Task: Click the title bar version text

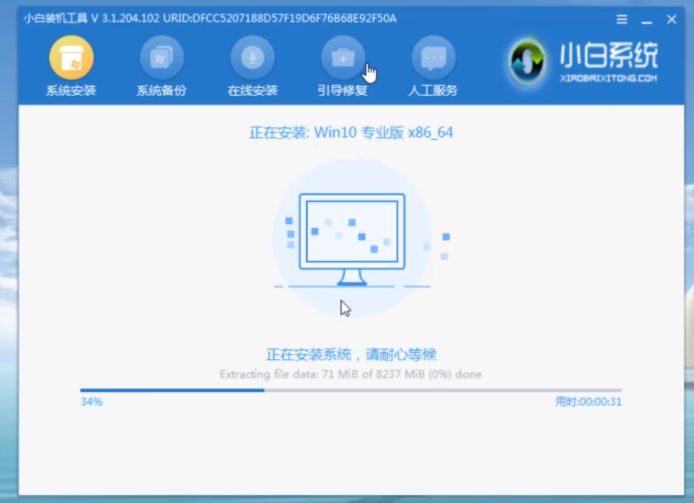Action: tap(210, 18)
